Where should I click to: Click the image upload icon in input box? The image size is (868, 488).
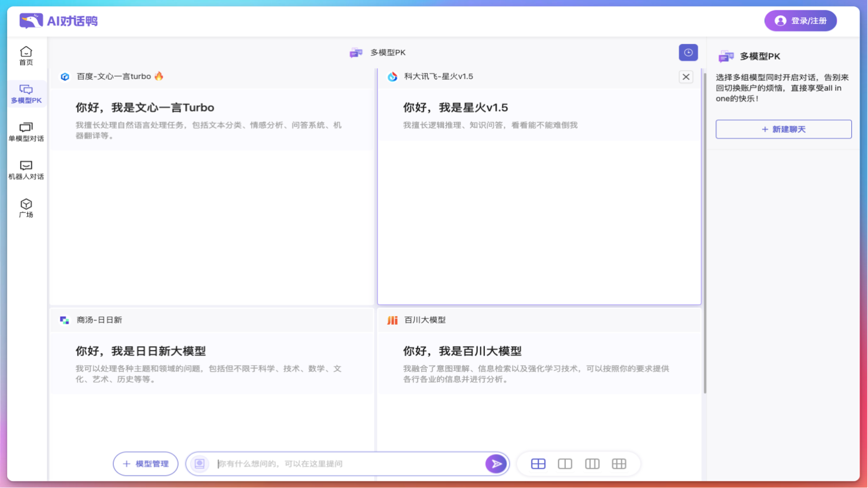pyautogui.click(x=200, y=464)
